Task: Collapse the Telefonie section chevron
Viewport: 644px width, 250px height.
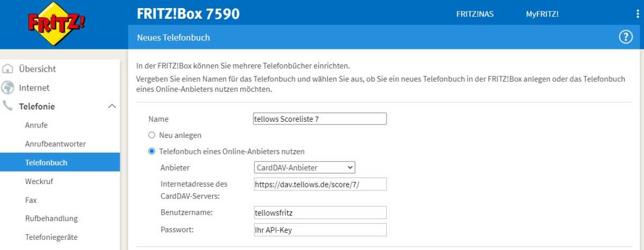Action: [112, 106]
